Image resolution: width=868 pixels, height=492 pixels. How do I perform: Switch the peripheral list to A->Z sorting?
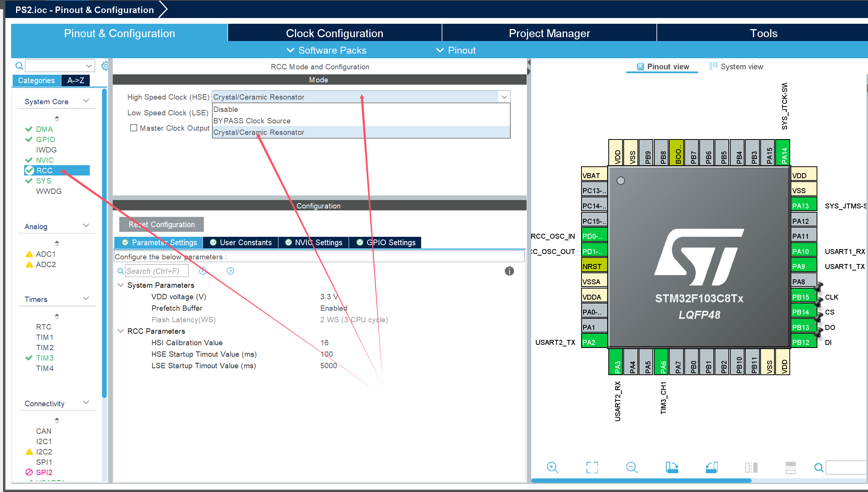tap(76, 80)
